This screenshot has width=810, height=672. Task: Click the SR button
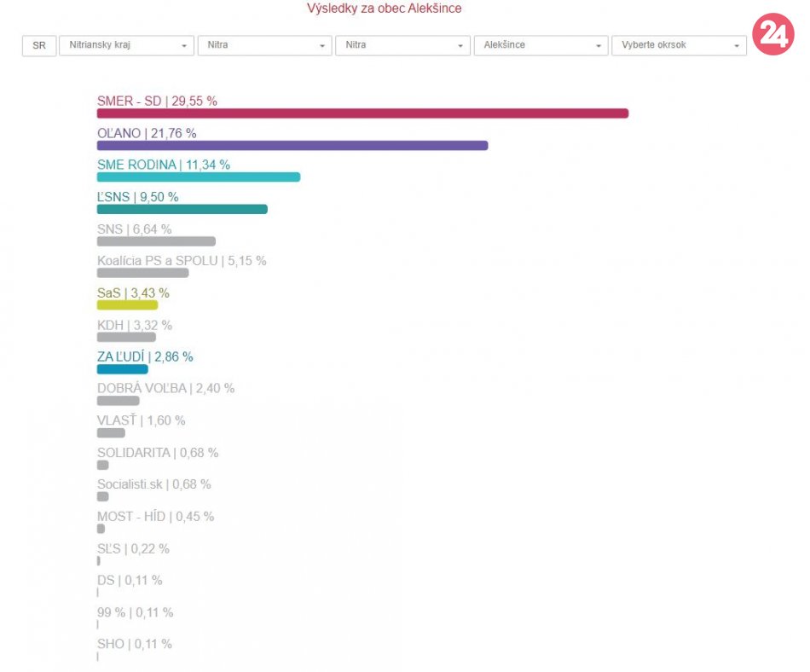point(39,45)
